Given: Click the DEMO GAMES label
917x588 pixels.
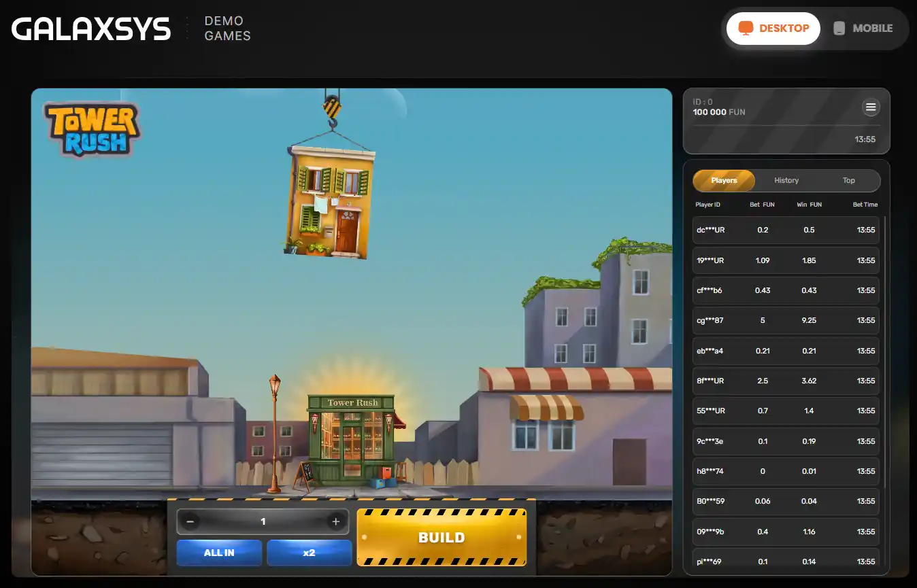Looking at the screenshot, I should [227, 29].
